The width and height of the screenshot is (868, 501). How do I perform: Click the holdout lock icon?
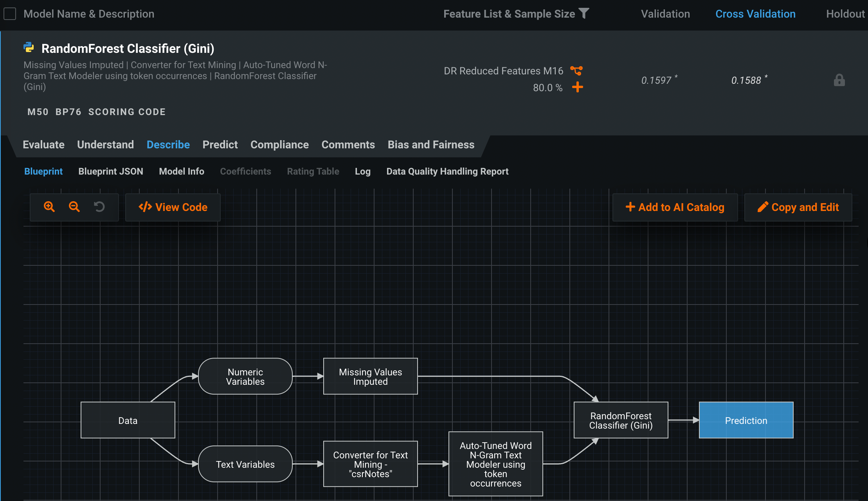[839, 80]
